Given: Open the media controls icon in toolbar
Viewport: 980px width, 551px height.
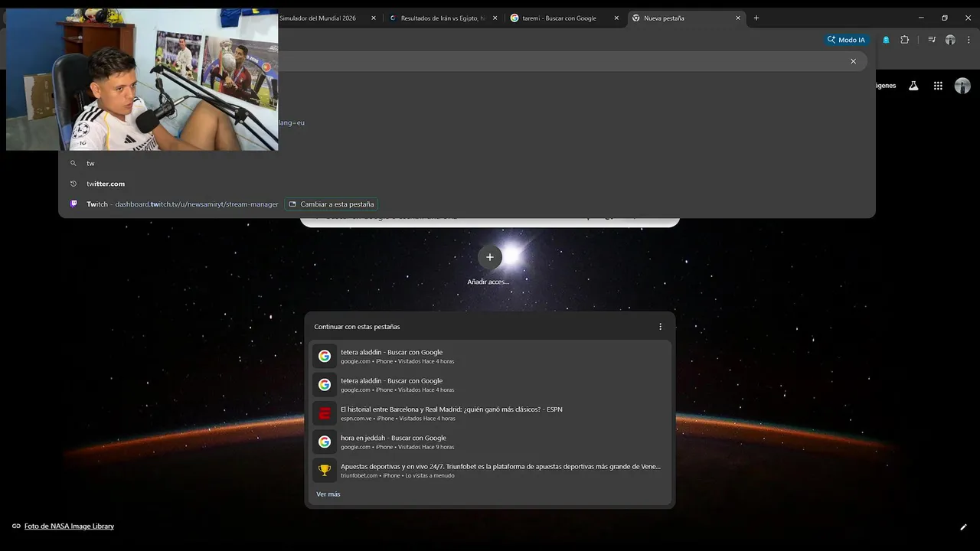Looking at the screenshot, I should pyautogui.click(x=932, y=40).
